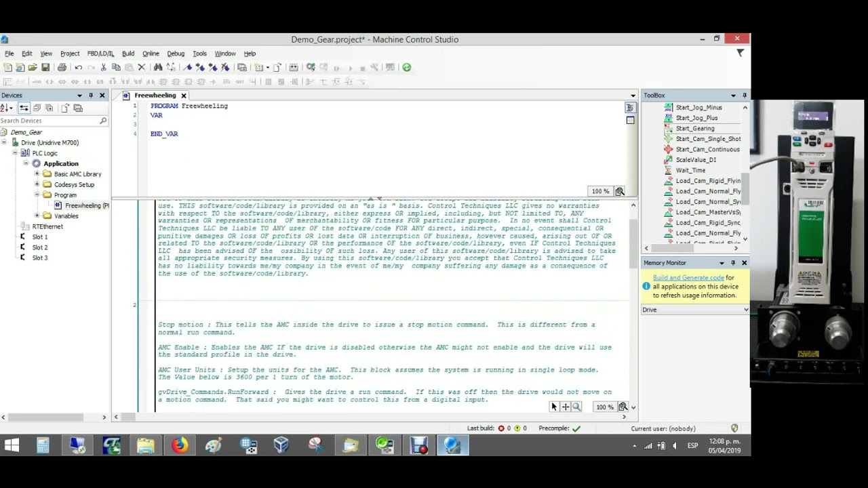The width and height of the screenshot is (868, 488).
Task: Select ScaleValue_DI in ToolBox
Action: pyautogui.click(x=696, y=160)
